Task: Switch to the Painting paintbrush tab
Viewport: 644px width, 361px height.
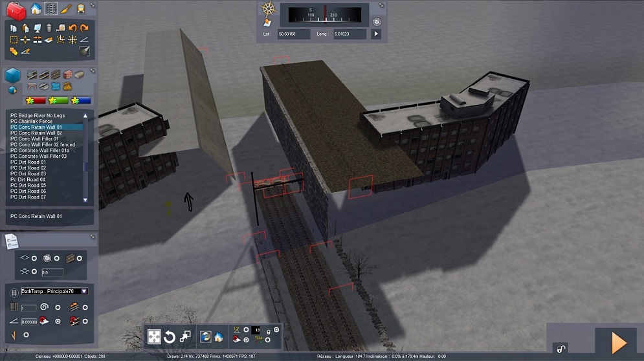Action: tap(66, 8)
